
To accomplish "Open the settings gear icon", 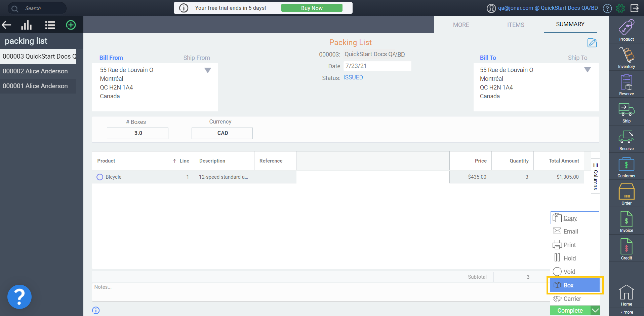I will click(x=620, y=8).
